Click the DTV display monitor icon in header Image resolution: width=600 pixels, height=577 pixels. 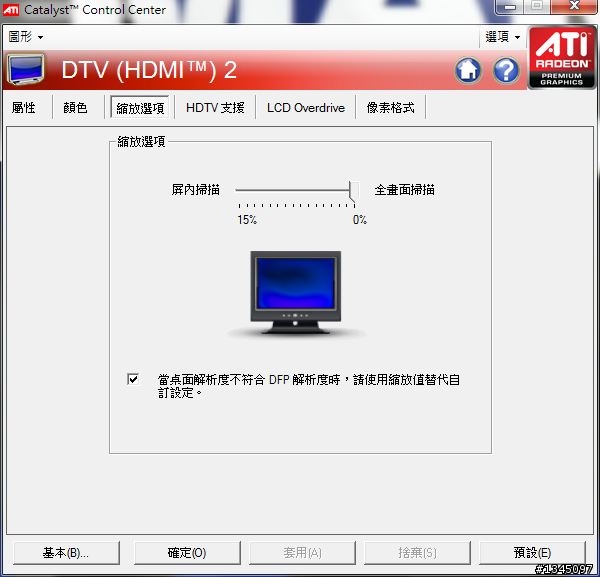(x=26, y=70)
